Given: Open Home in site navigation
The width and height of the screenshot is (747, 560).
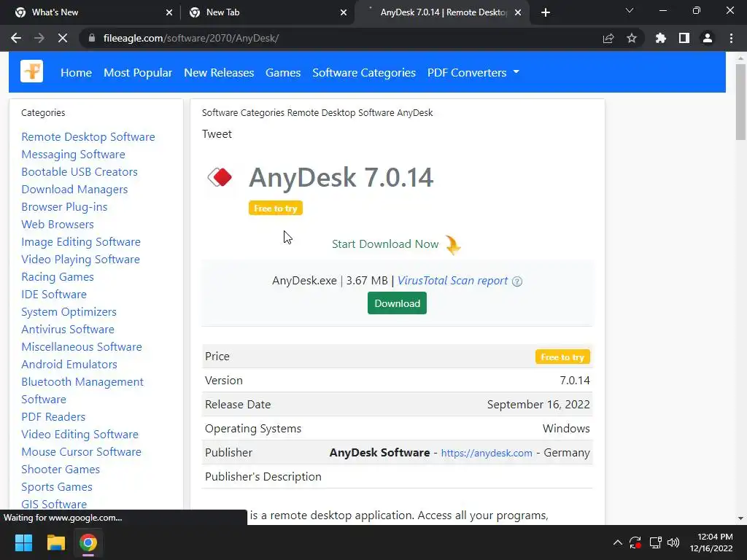Looking at the screenshot, I should [x=76, y=72].
